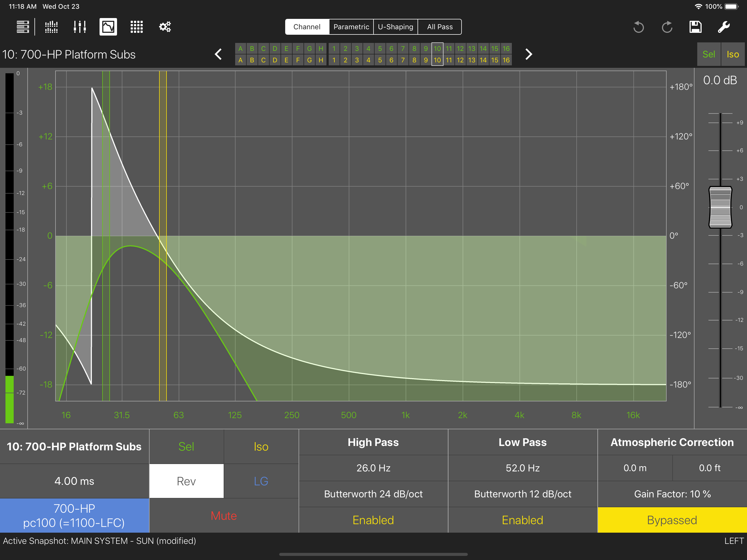Edit atmospheric distance 0.0 m
This screenshot has width=747, height=560.
click(x=635, y=468)
